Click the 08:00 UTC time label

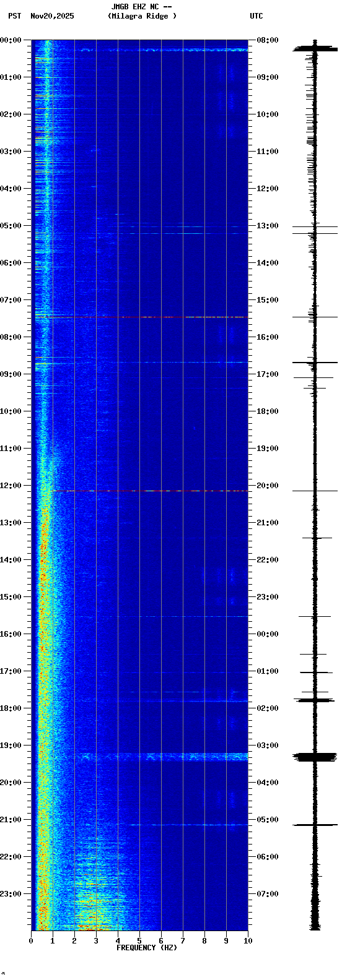click(x=268, y=40)
